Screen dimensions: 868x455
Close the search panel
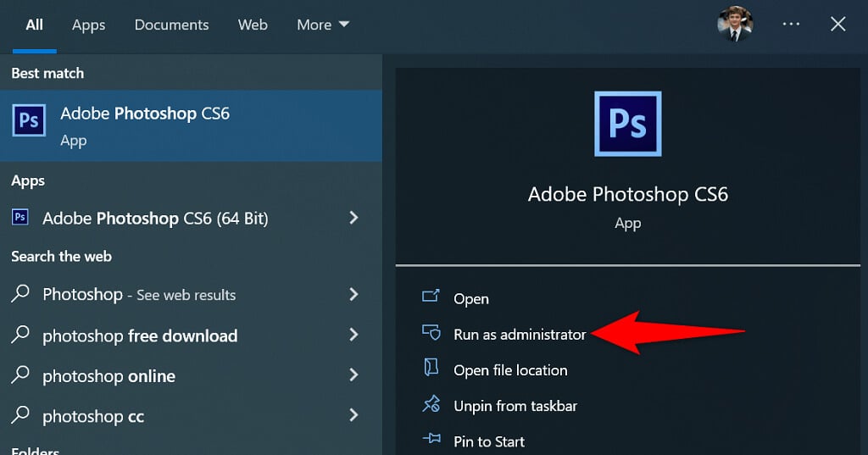click(838, 24)
